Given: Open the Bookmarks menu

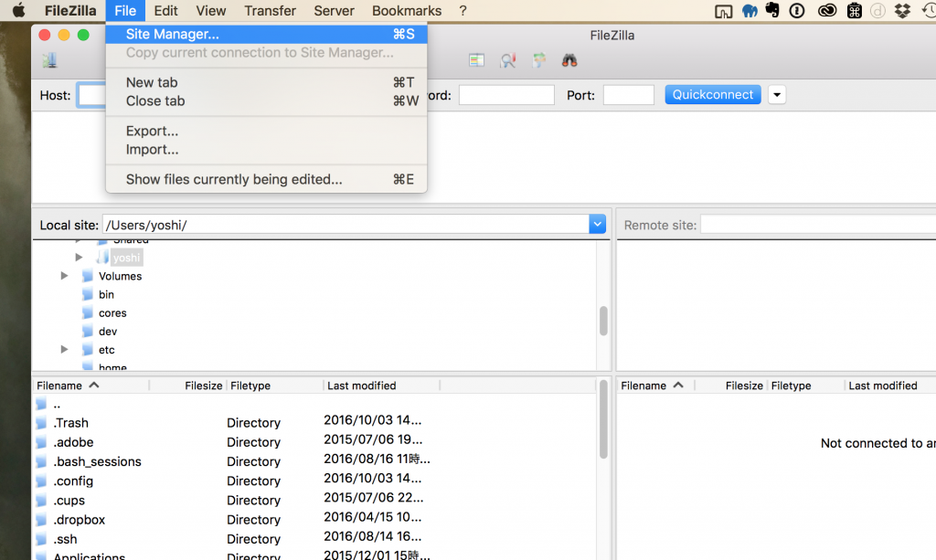Looking at the screenshot, I should click(407, 11).
